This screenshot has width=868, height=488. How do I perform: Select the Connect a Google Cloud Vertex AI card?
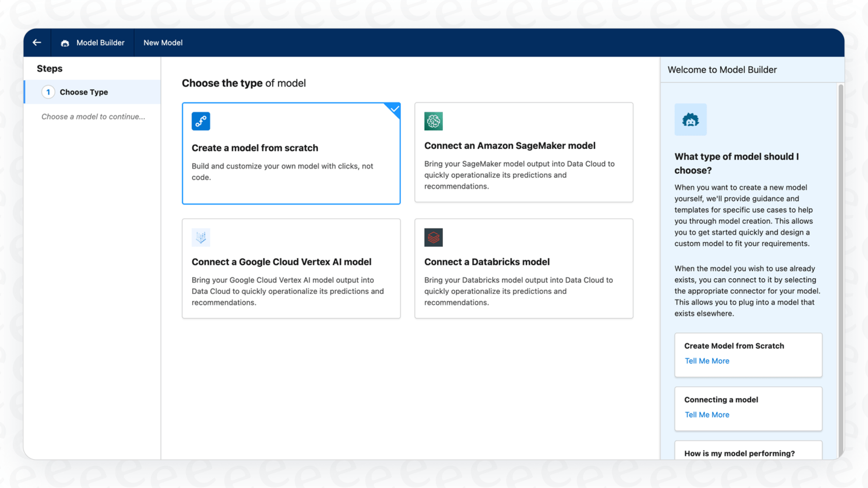[291, 269]
